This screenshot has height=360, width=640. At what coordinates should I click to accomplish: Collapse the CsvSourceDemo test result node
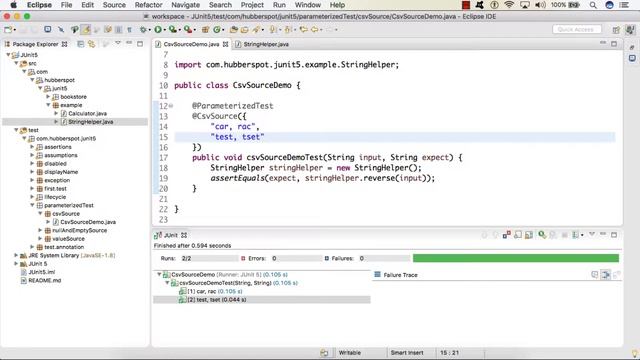coord(159,274)
